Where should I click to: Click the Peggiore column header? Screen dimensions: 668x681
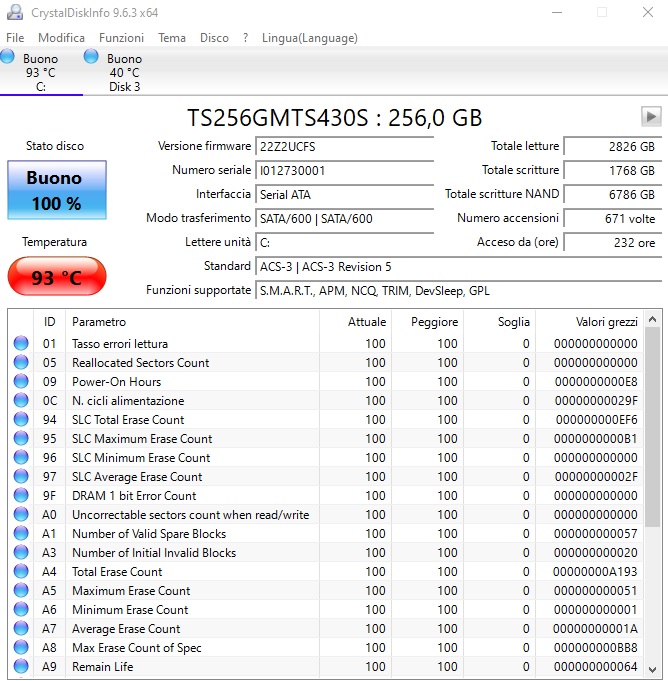427,322
